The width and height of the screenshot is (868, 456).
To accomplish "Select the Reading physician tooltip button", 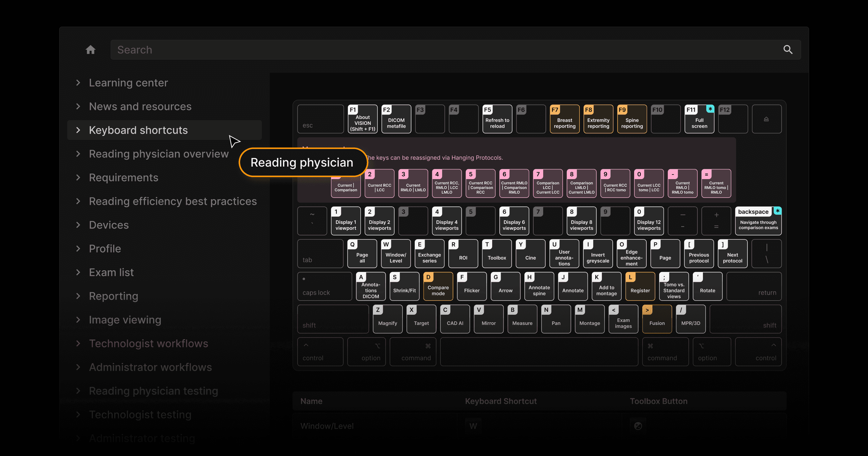I will [x=302, y=163].
